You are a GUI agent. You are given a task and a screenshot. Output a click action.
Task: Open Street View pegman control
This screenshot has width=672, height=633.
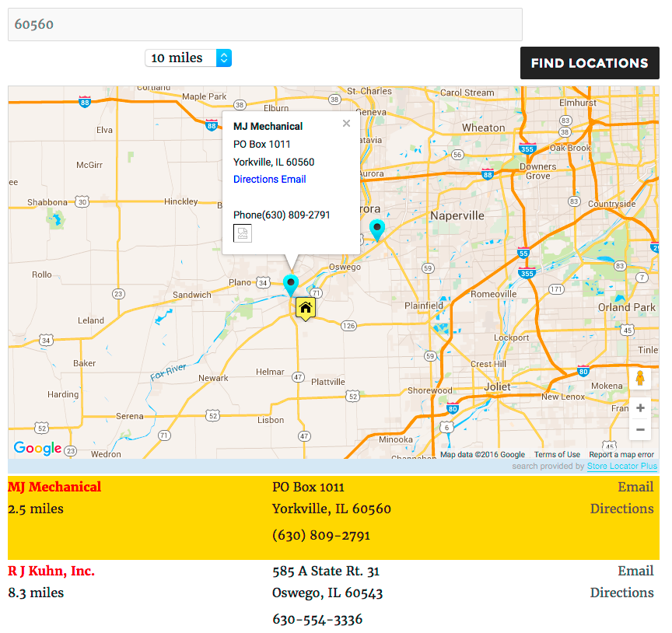tap(640, 379)
